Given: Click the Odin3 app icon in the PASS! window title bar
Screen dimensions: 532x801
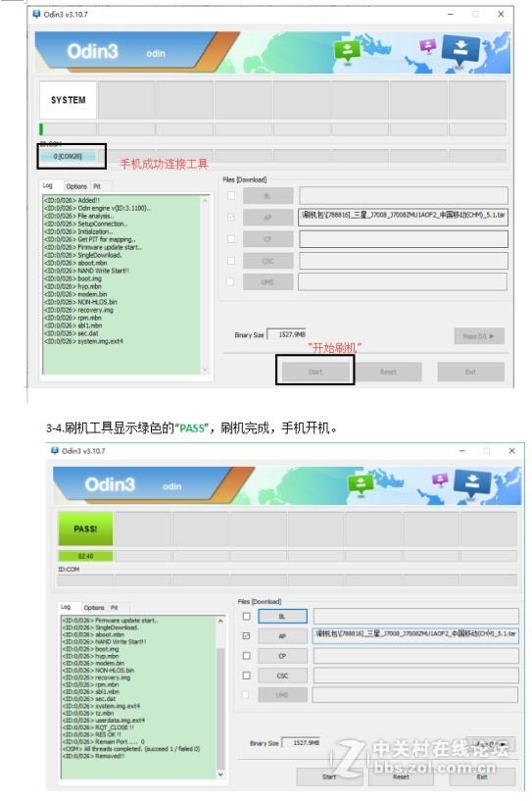Looking at the screenshot, I should (x=55, y=451).
